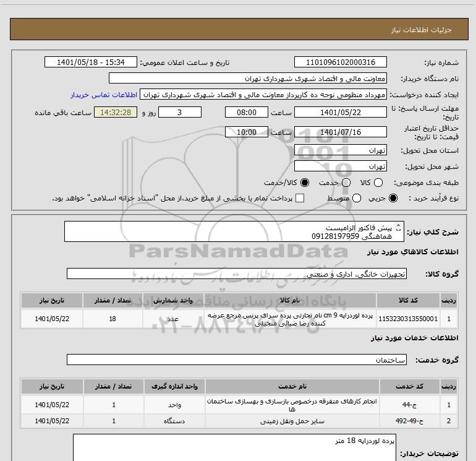This screenshot has width=476, height=461.
Task: Click the countdown timer 14:32:28
Action: click(x=116, y=112)
